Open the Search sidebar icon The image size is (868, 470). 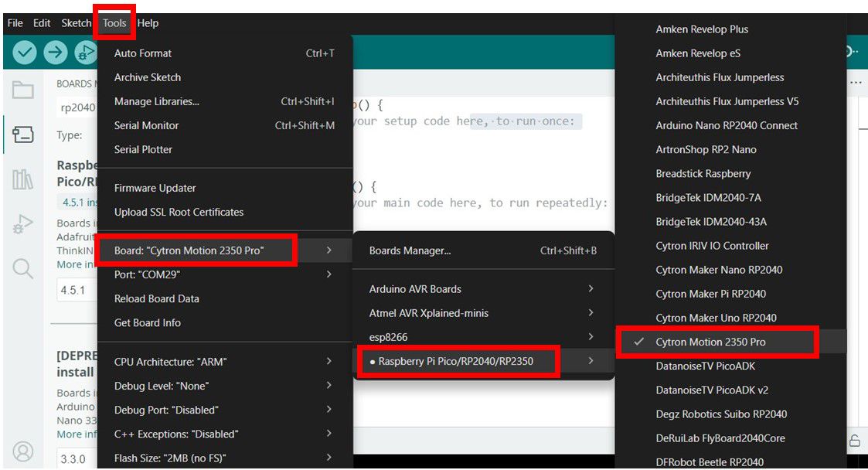coord(23,269)
